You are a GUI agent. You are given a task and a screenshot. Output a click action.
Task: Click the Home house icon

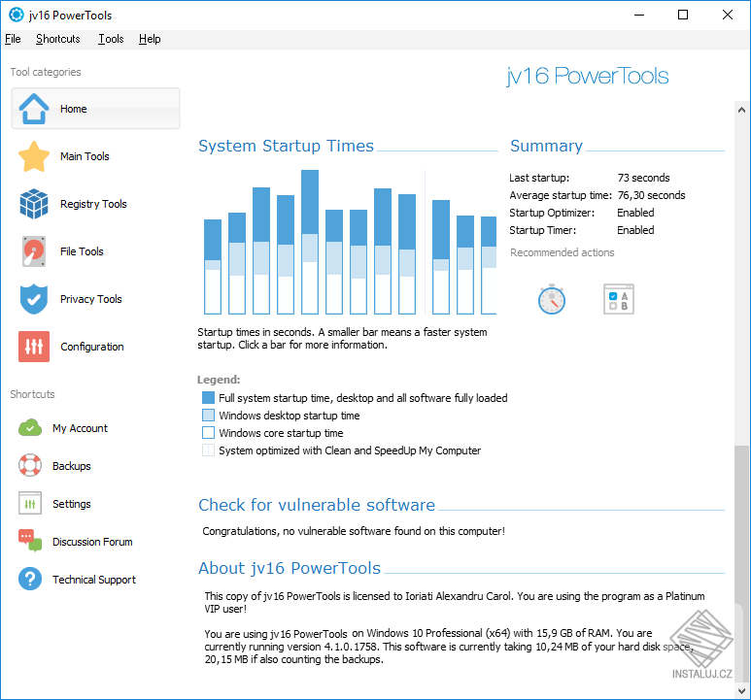[x=34, y=109]
